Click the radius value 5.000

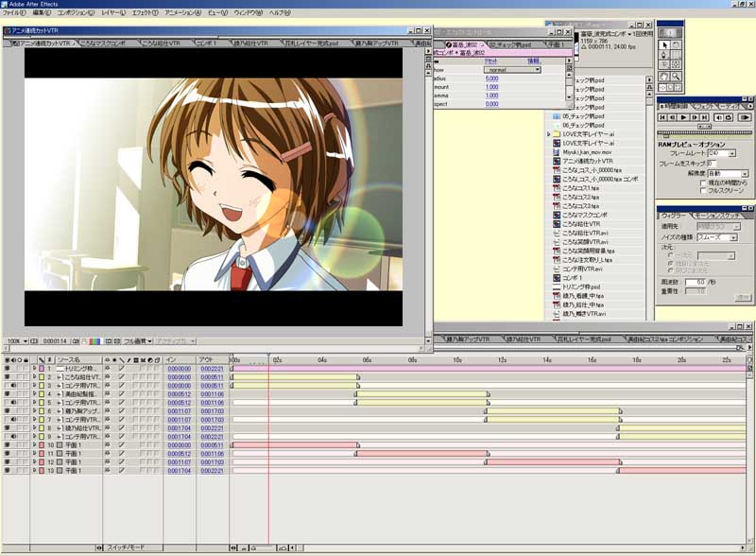coord(491,78)
